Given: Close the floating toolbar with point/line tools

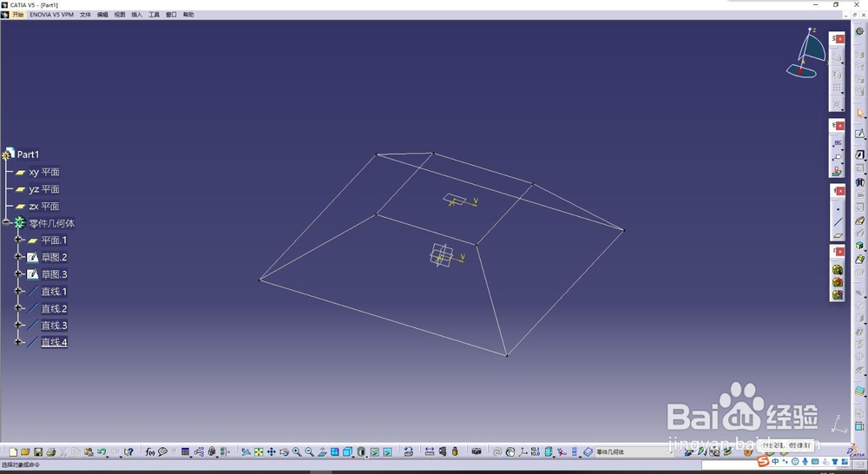Looking at the screenshot, I should point(840,191).
